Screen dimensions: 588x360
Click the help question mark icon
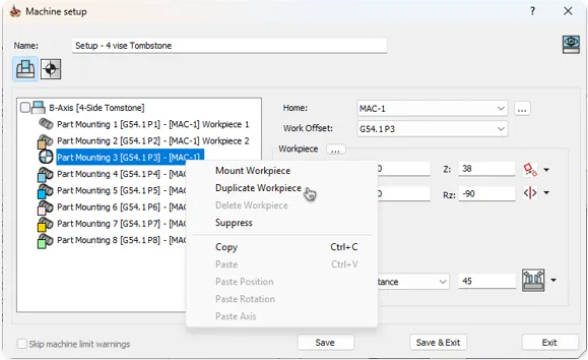click(x=532, y=11)
